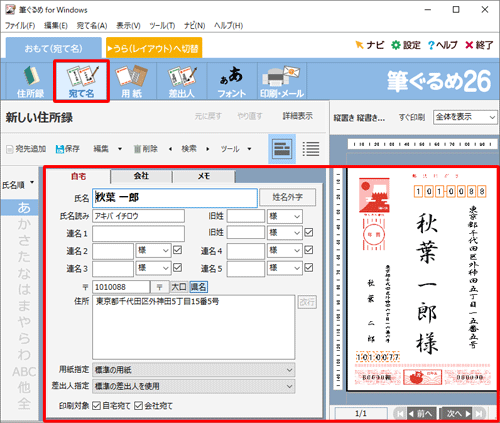Open the 差出人 sender icon
500x423 pixels.
182,81
